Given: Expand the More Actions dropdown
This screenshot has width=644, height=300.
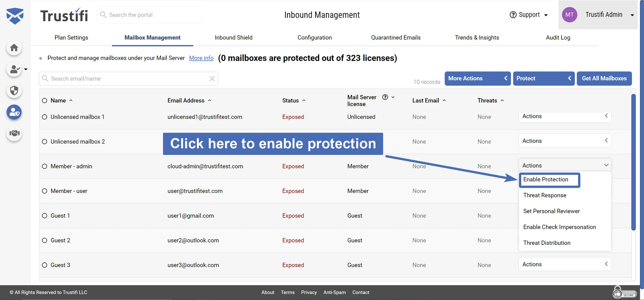Looking at the screenshot, I should 477,79.
